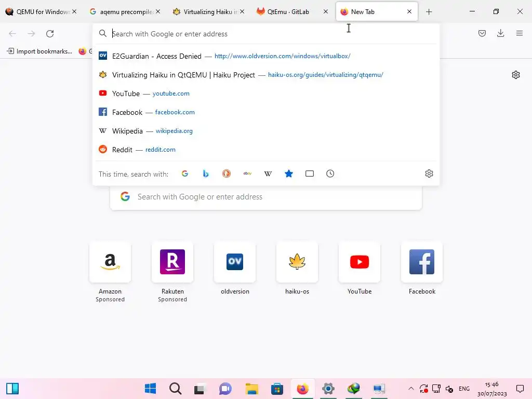532x399 pixels.
Task: Search in open Tabs icon
Action: point(310,174)
